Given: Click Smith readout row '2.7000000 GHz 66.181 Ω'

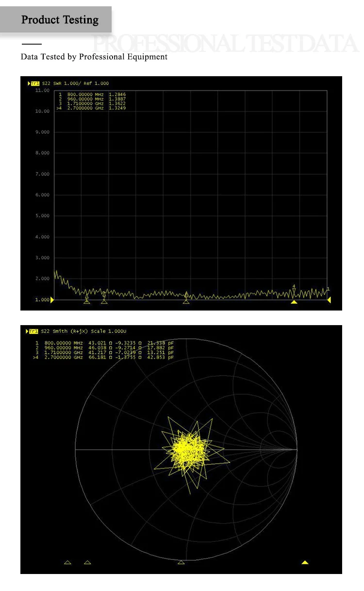Looking at the screenshot, I should 104,357.
